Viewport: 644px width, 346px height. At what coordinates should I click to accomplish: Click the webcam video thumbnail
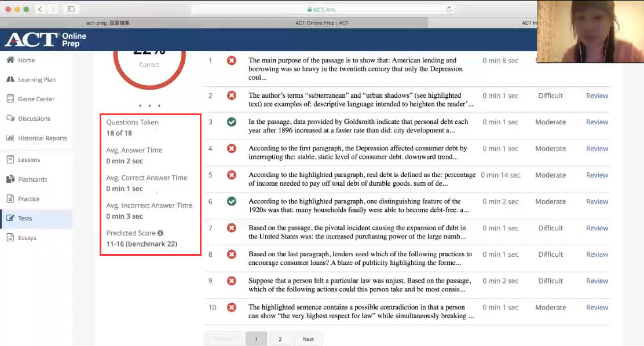click(590, 32)
